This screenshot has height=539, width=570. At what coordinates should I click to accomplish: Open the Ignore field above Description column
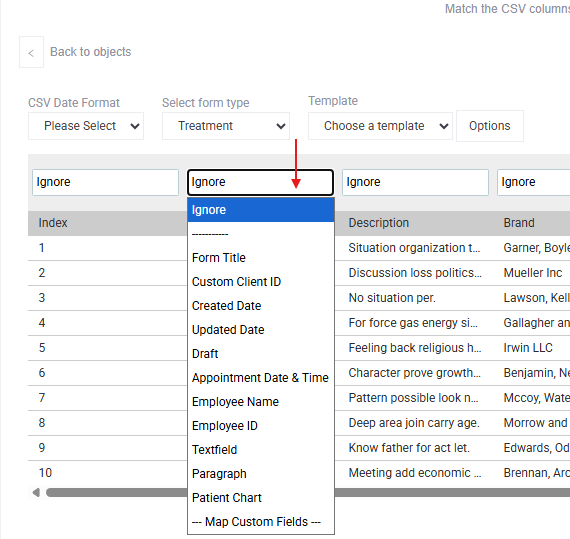415,182
